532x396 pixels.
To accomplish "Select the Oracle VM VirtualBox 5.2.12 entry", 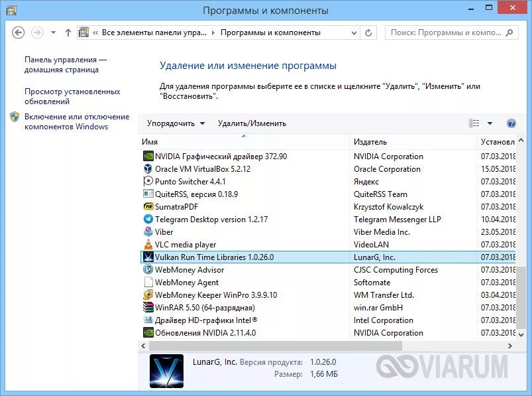I will pos(203,168).
